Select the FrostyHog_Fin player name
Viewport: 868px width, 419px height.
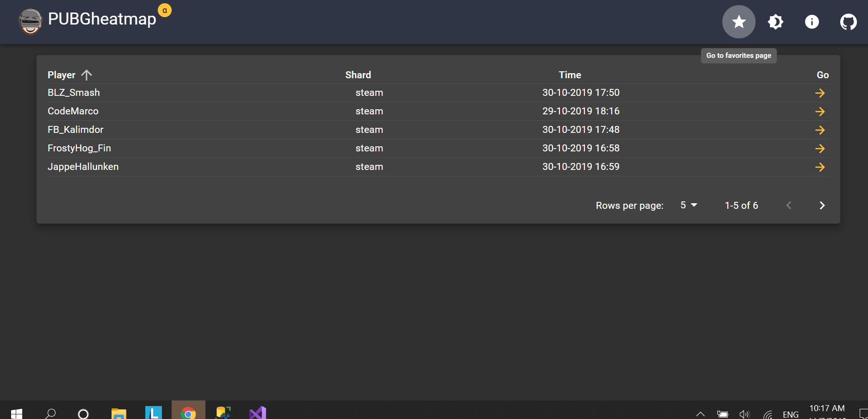[79, 148]
